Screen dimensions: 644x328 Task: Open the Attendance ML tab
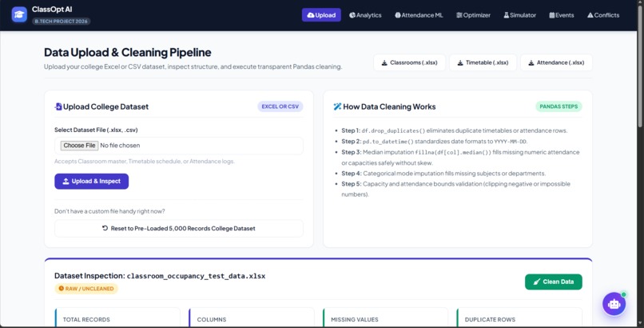pos(419,15)
